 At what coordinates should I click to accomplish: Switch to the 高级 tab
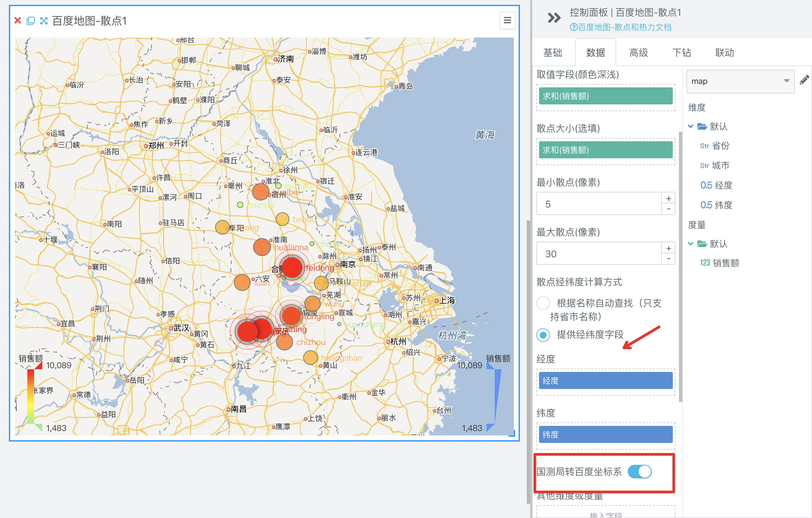point(638,53)
